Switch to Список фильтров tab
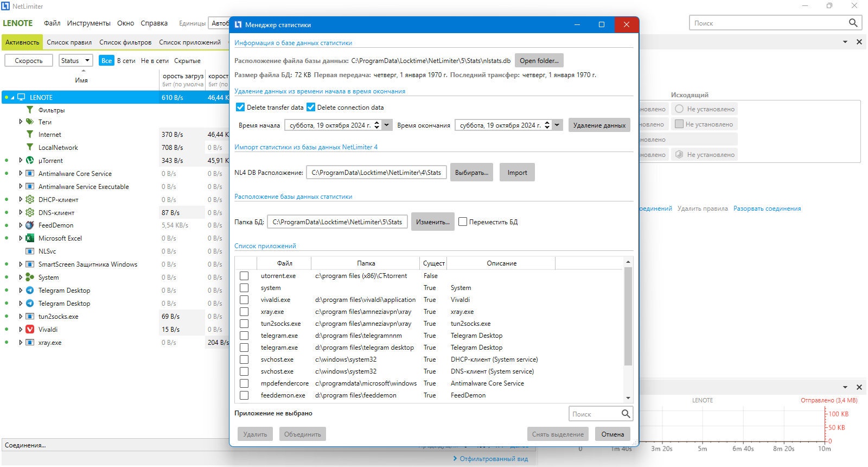This screenshot has width=868, height=467. coord(125,42)
